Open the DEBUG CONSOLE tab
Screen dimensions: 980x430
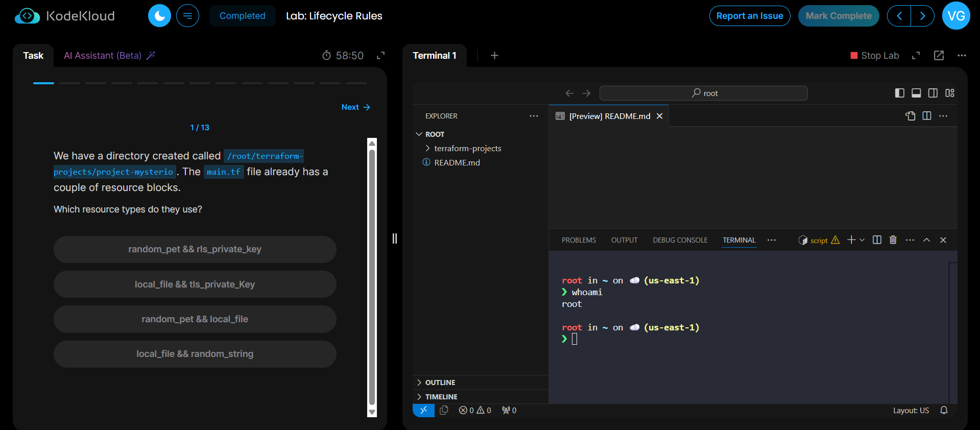[680, 240]
